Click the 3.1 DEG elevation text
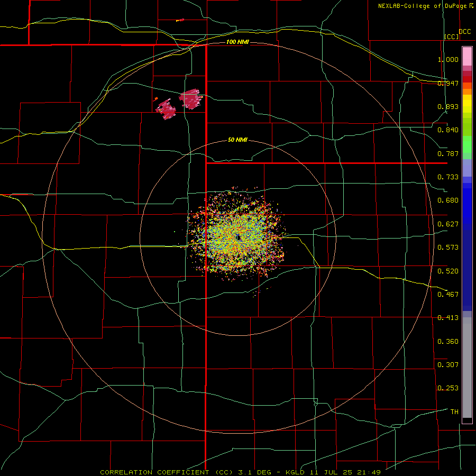Viewport: 476px width, 476px height. tap(254, 472)
